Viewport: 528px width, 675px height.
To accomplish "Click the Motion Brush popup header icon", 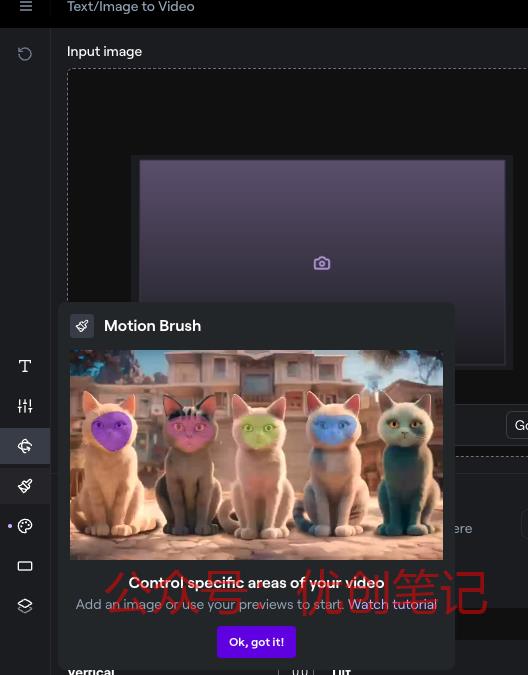I will tap(82, 326).
